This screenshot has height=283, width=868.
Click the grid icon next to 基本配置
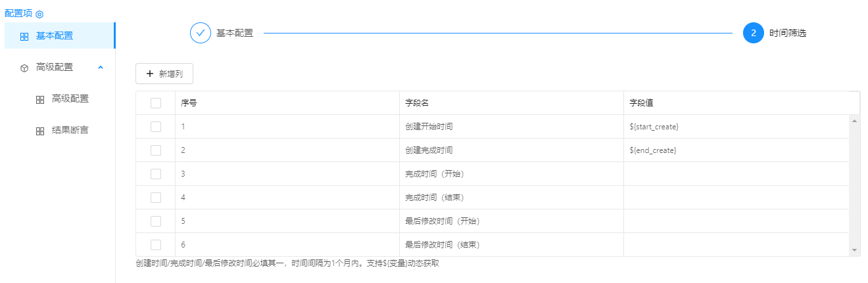24,36
